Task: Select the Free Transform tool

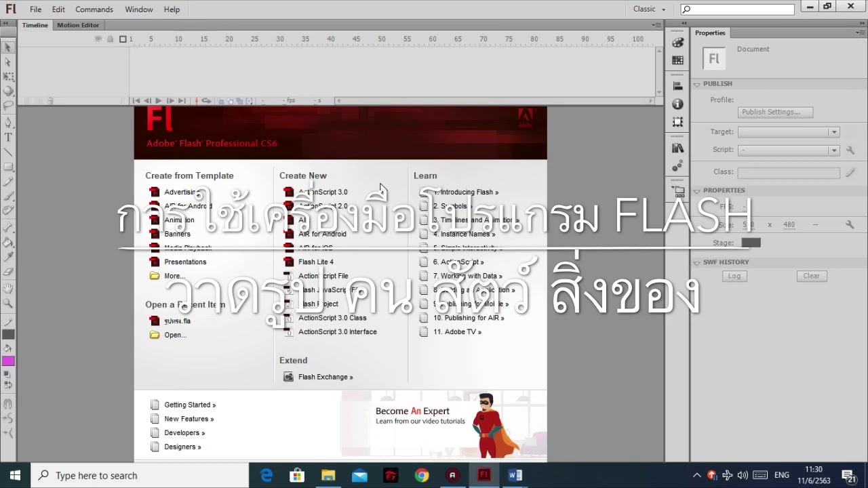Action: click(x=8, y=77)
